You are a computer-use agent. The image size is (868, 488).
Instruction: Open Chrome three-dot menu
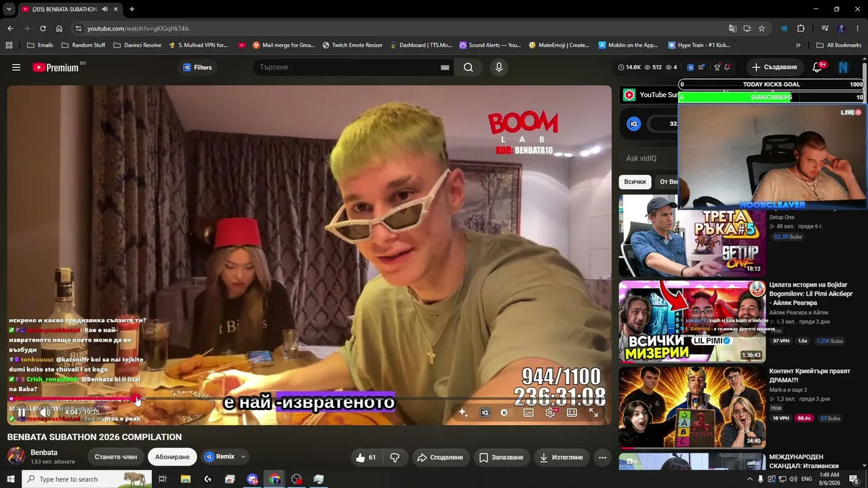(858, 28)
